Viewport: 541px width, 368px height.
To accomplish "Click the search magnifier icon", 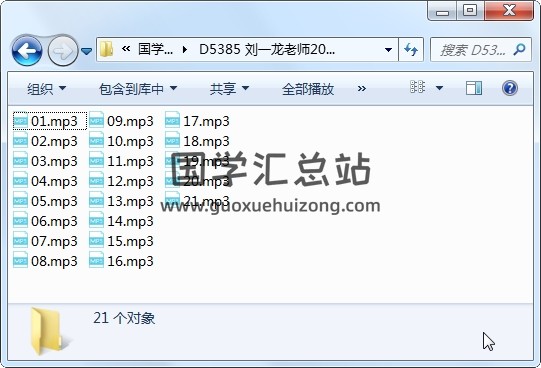I will (x=520, y=50).
